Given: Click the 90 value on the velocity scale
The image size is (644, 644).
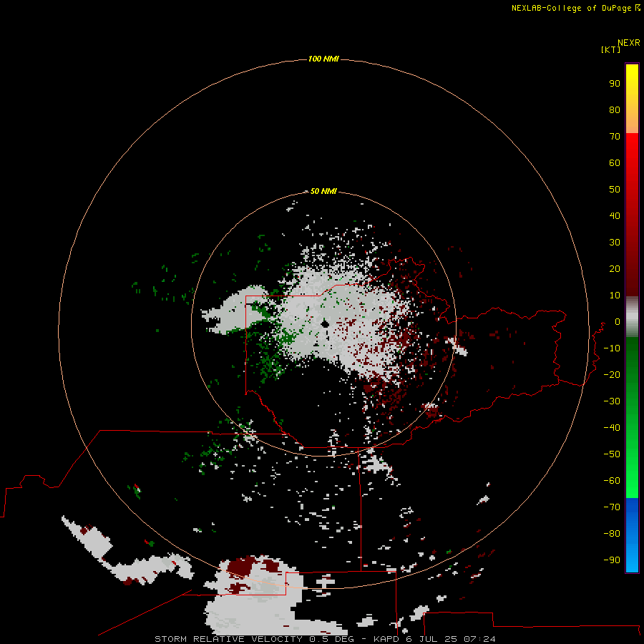Looking at the screenshot, I should (x=615, y=84).
